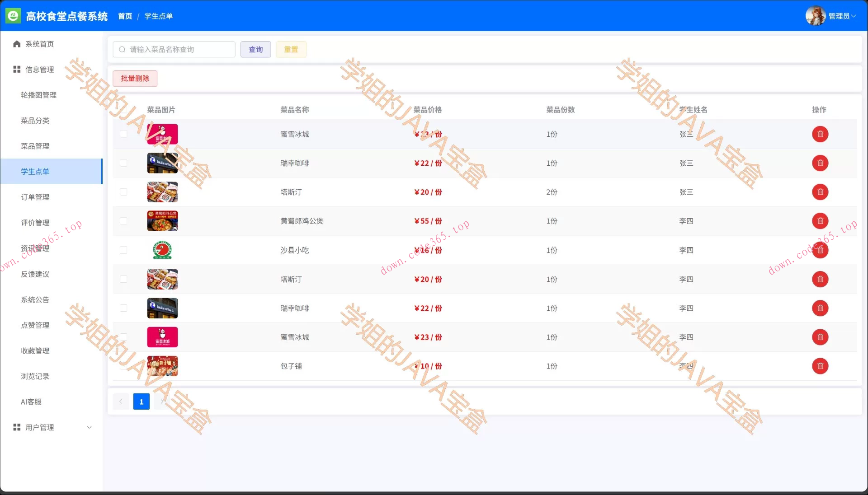Image resolution: width=868 pixels, height=495 pixels.
Task: Click trash icon for 沙县小吃 row
Action: (x=820, y=250)
